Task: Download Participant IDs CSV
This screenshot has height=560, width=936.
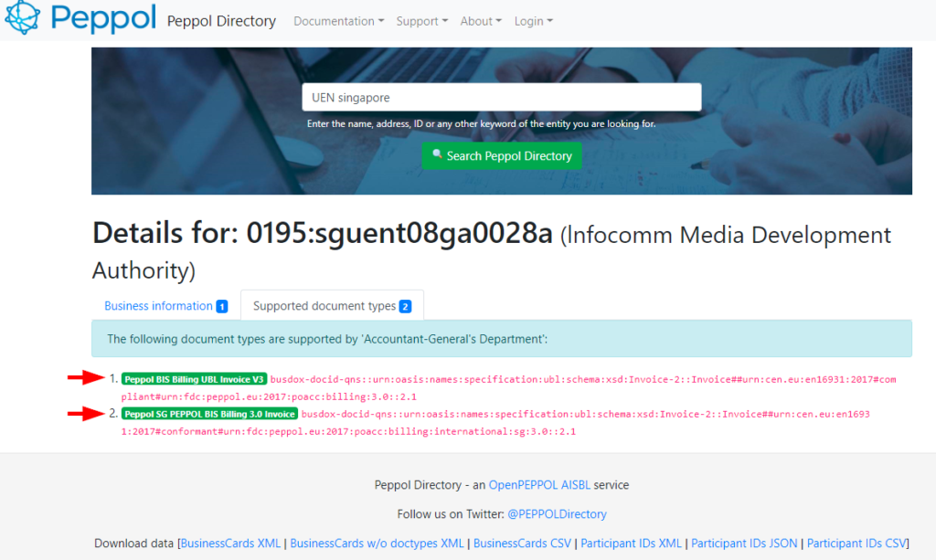Action: point(856,544)
